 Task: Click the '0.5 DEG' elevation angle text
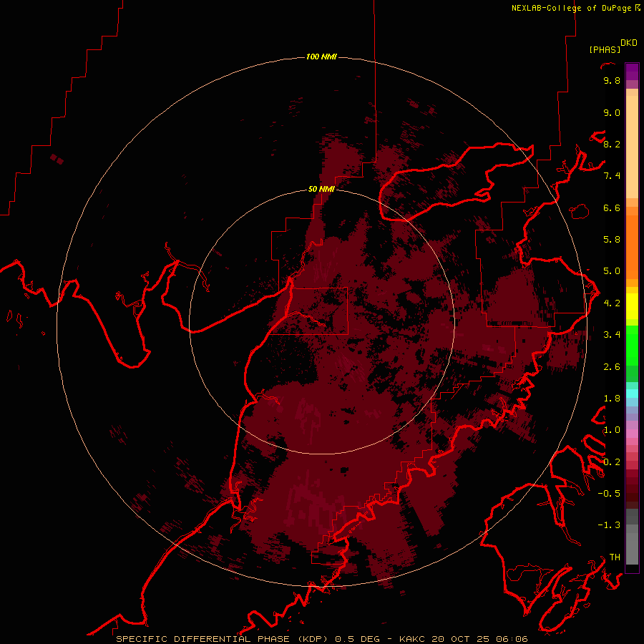click(x=358, y=639)
